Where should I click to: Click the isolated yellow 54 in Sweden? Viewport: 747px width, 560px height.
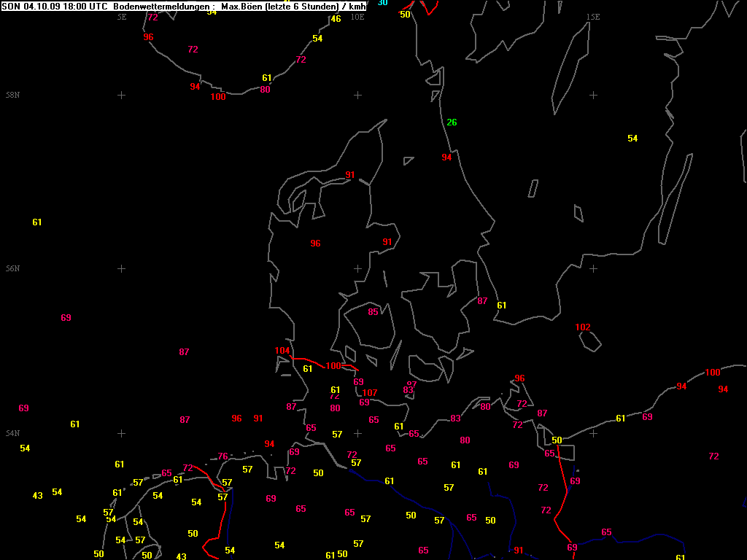point(632,139)
